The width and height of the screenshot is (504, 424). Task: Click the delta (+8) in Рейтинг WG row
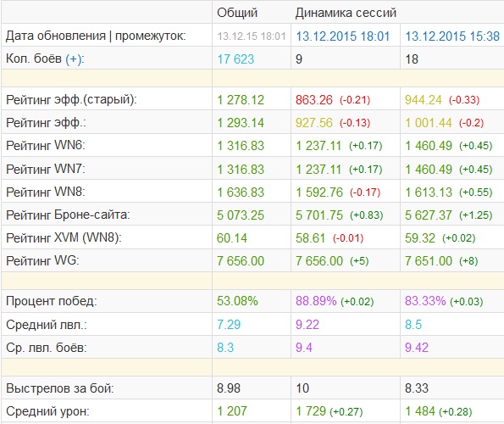pyautogui.click(x=468, y=261)
